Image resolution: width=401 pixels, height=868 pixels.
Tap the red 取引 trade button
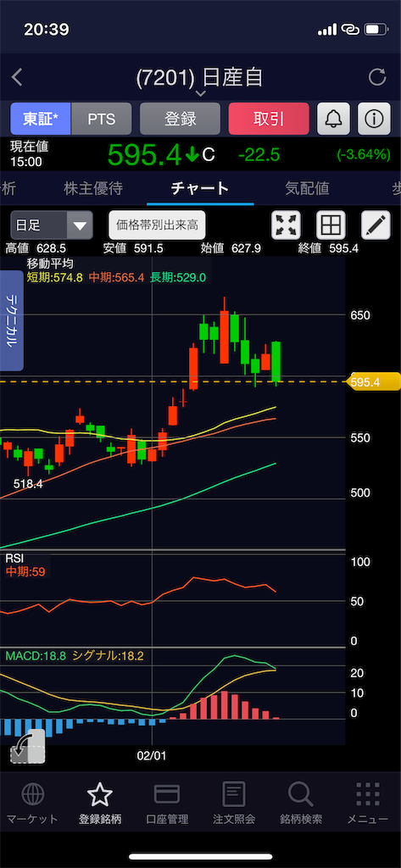click(x=269, y=119)
